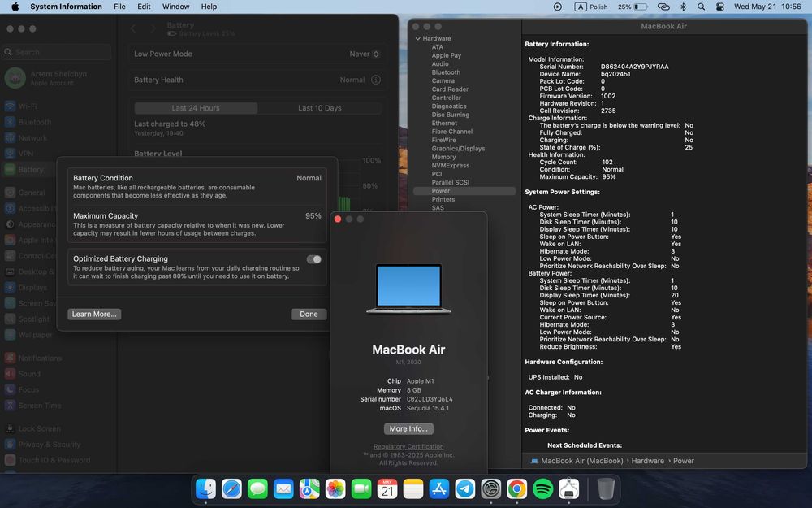The height and width of the screenshot is (508, 812).
Task: Open the Apple menu
Action: [x=15, y=7]
